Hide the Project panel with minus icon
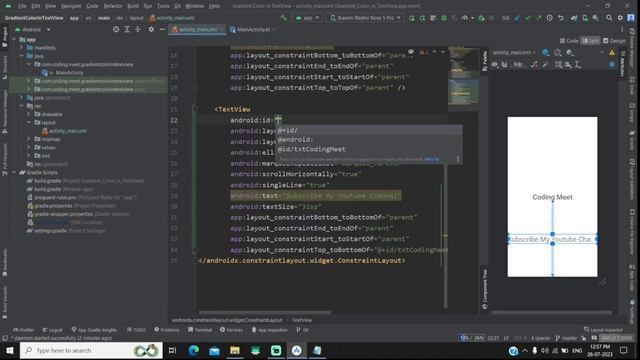 (162, 29)
